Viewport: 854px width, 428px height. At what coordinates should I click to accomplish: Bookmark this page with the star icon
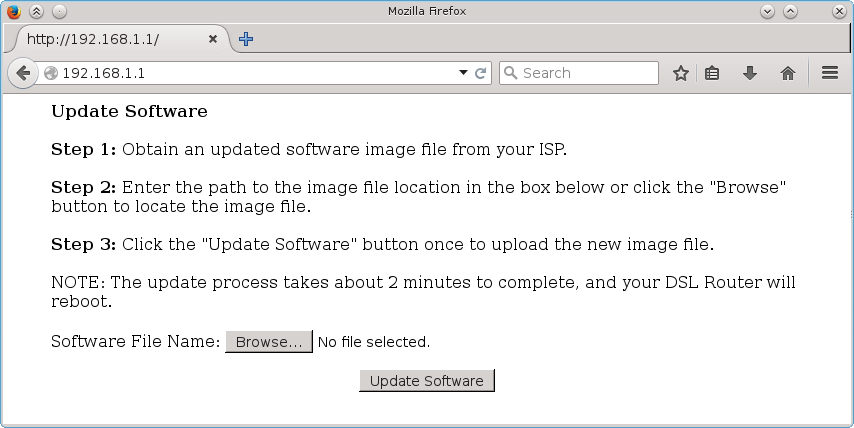[x=681, y=73]
